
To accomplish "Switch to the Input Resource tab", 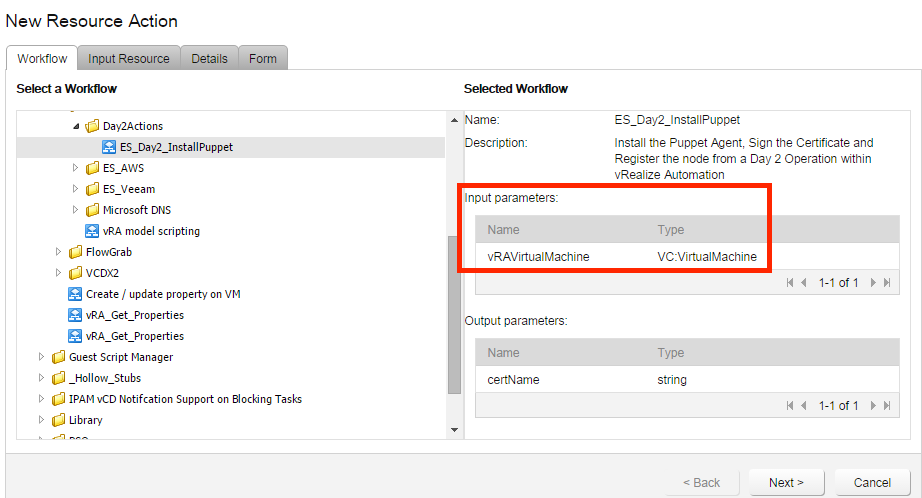I will tap(129, 59).
